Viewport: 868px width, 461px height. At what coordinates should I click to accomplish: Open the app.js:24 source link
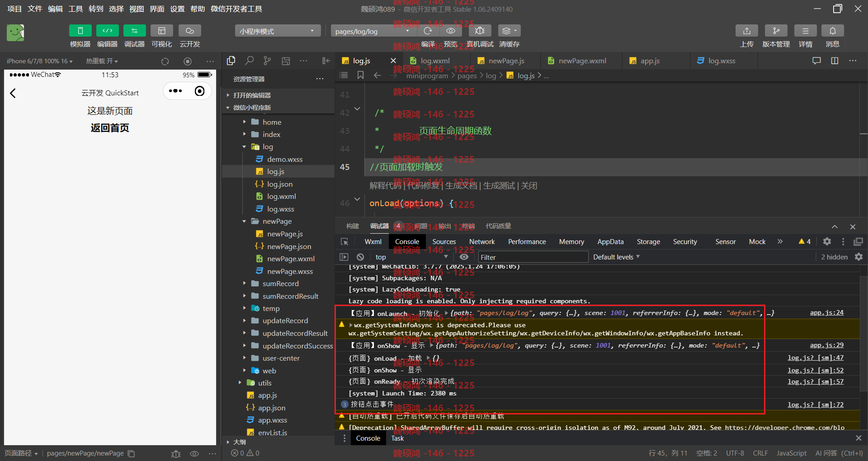point(826,313)
